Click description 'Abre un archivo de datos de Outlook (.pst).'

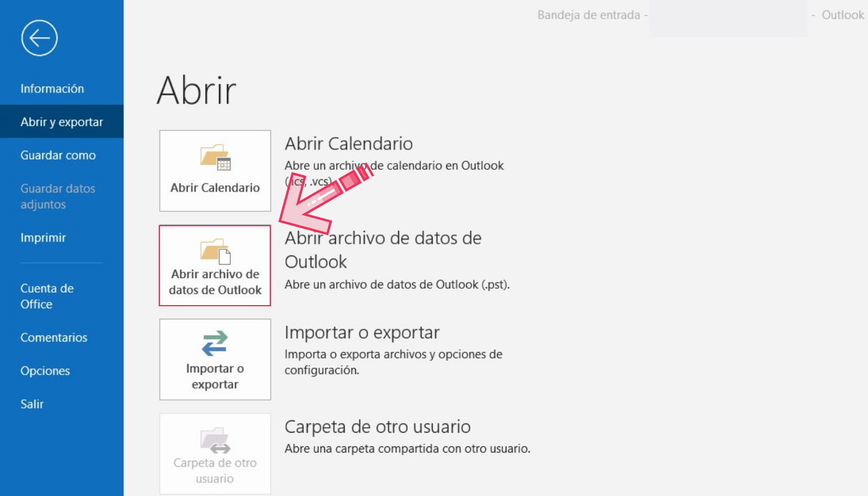[x=397, y=285]
